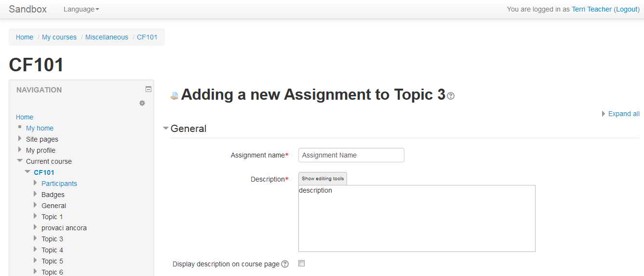Click Show editing tools button
The image size is (644, 276).
point(322,179)
